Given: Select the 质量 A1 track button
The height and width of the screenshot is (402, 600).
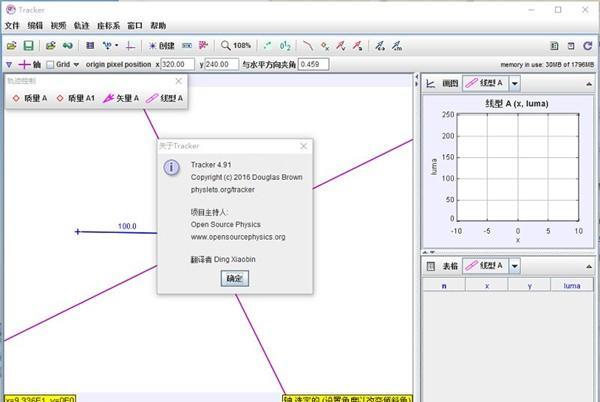Looking at the screenshot, I should coord(75,98).
